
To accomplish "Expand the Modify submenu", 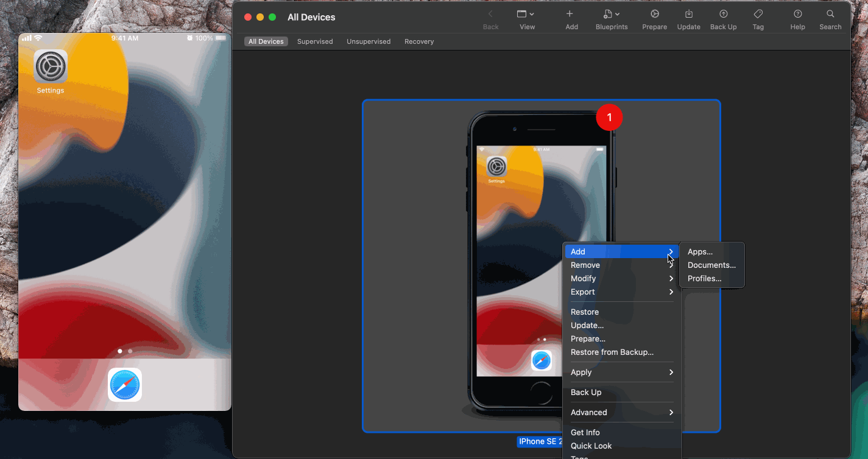I will coord(622,278).
